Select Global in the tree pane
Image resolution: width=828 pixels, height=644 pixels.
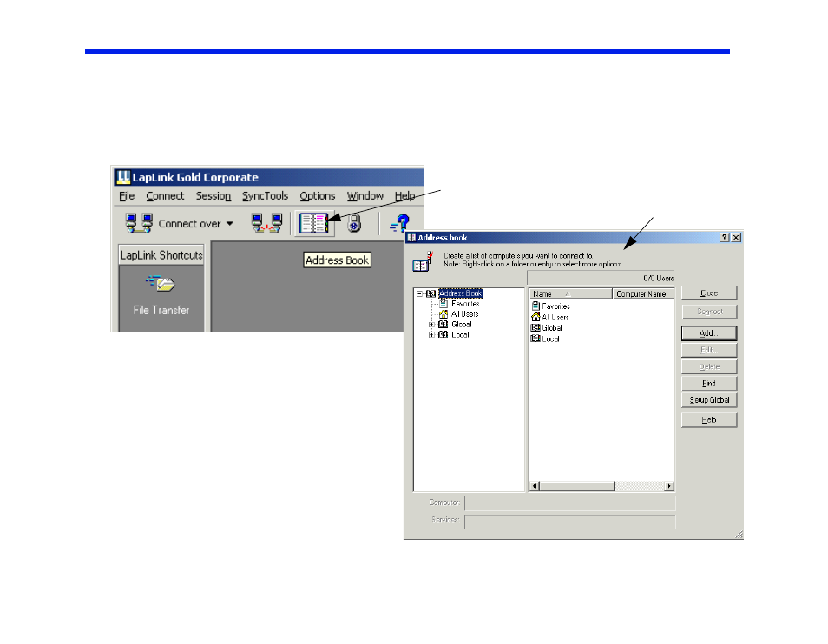[462, 325]
